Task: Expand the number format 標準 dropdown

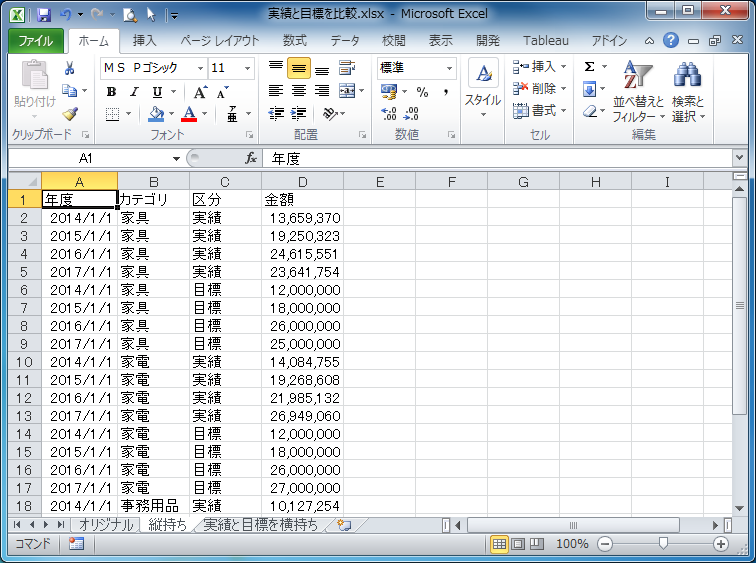Action: pos(448,68)
